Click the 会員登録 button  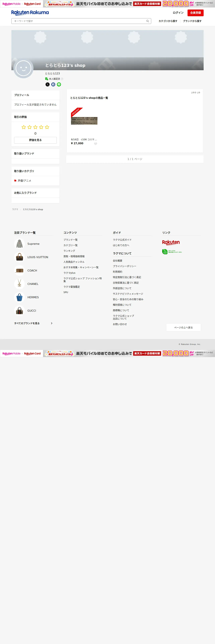(x=195, y=13)
